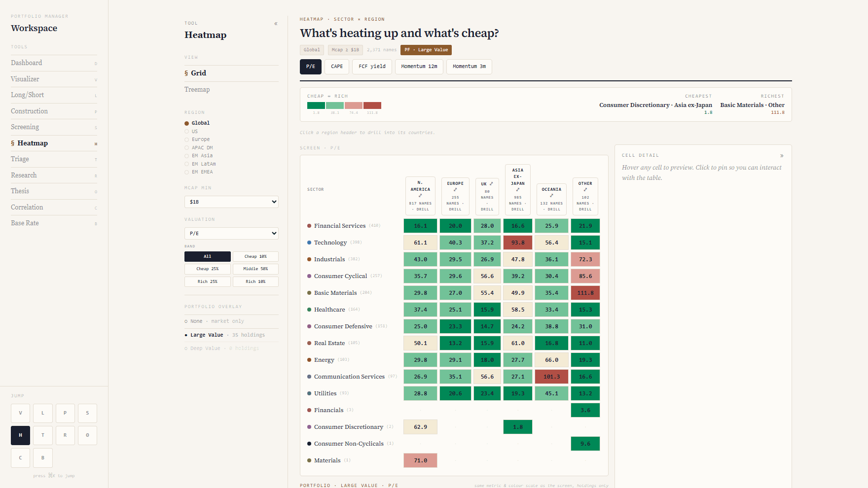Set band filter to Middle 50%
This screenshot has height=488, width=868.
point(255,269)
